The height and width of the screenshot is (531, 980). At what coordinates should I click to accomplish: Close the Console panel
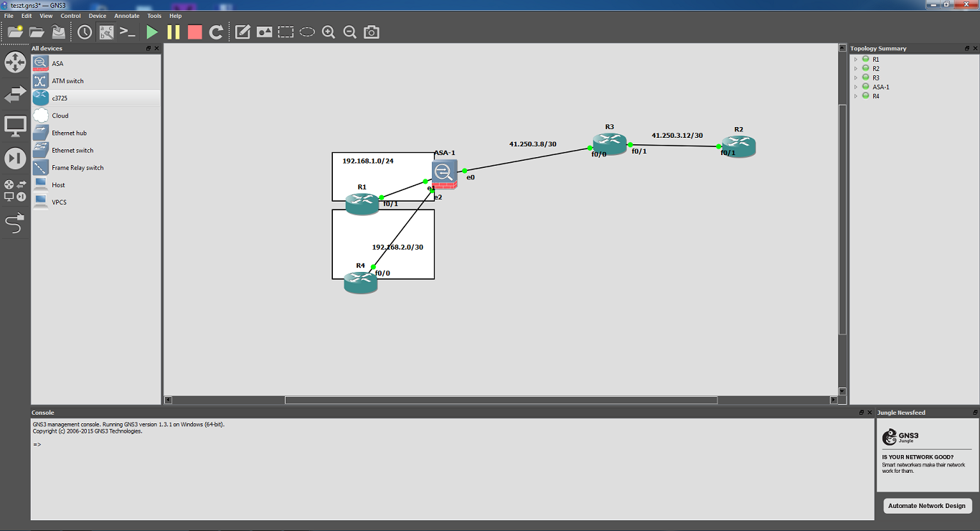coord(870,413)
